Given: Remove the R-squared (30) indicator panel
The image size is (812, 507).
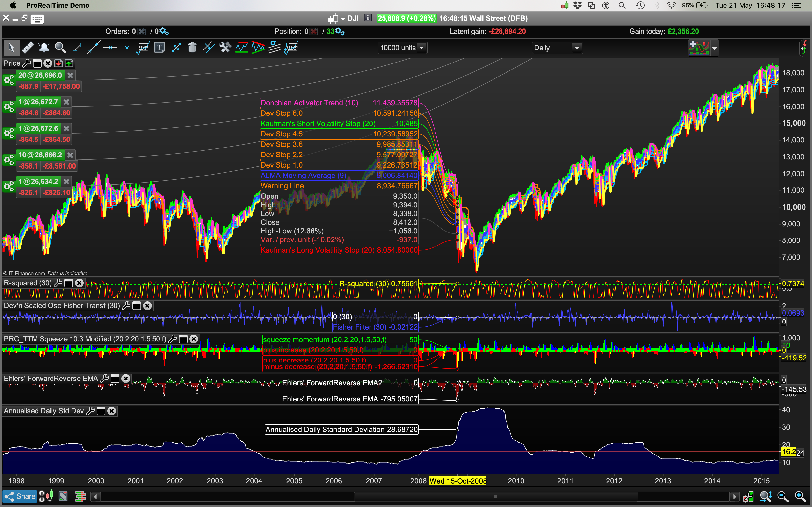Looking at the screenshot, I should click(x=79, y=283).
